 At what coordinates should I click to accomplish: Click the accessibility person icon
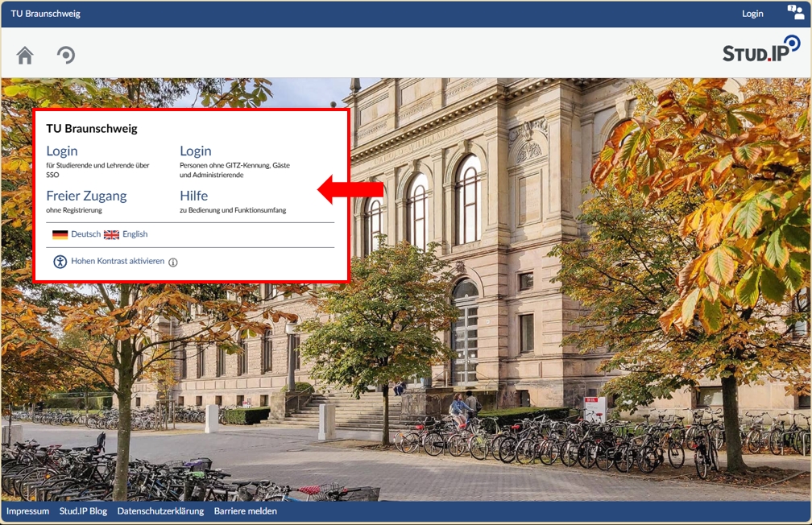coord(60,262)
